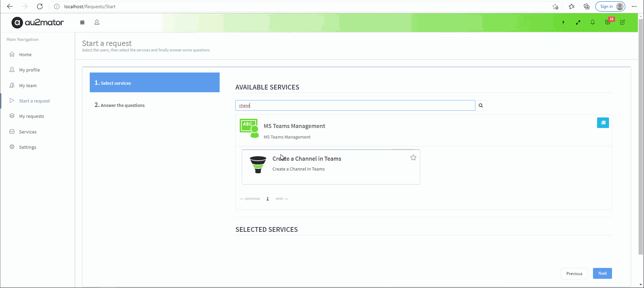Click the au2mator logo
Screen dimensions: 644x288
click(x=38, y=22)
